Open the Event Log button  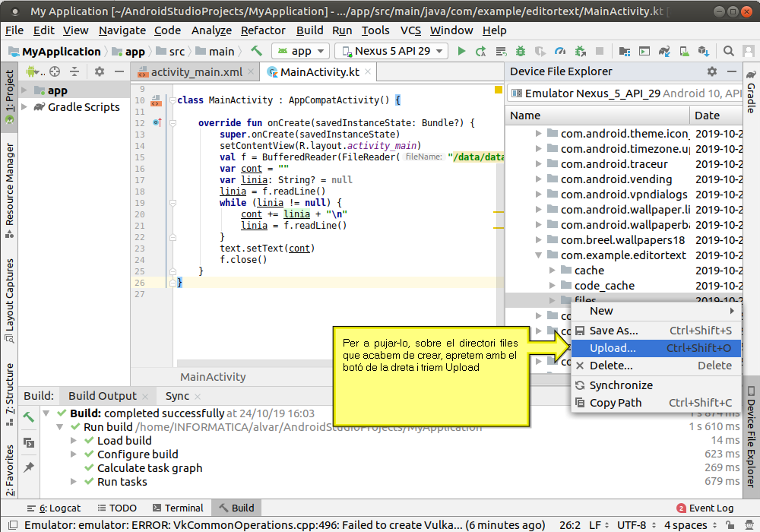coord(705,508)
